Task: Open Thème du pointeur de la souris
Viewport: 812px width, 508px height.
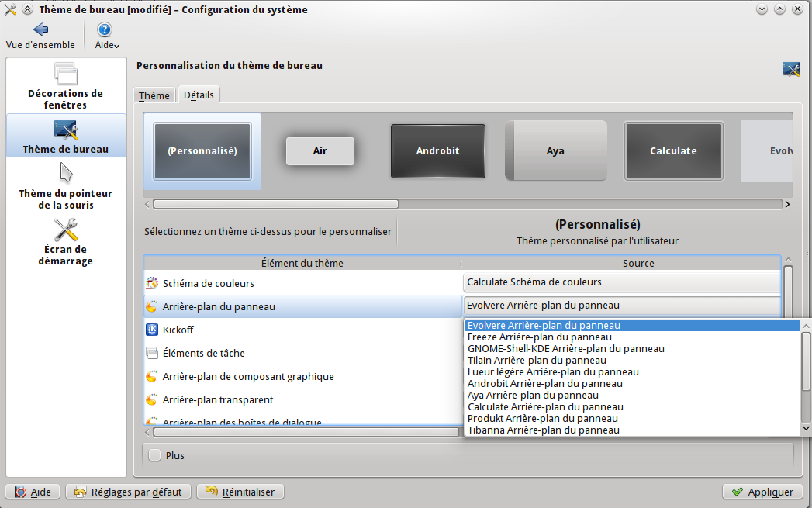Action: [66, 185]
